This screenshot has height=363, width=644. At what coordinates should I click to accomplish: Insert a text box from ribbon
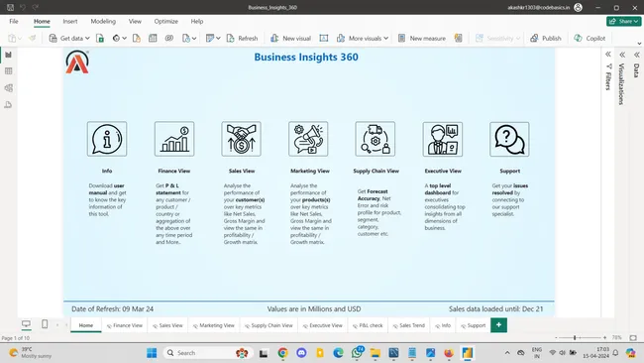coord(324,39)
